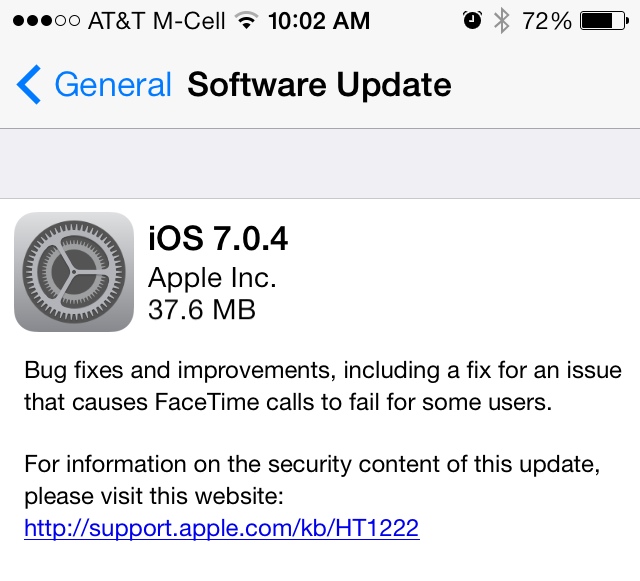Tap the iOS 7.0.4 heading
640x581 pixels.
coord(218,238)
